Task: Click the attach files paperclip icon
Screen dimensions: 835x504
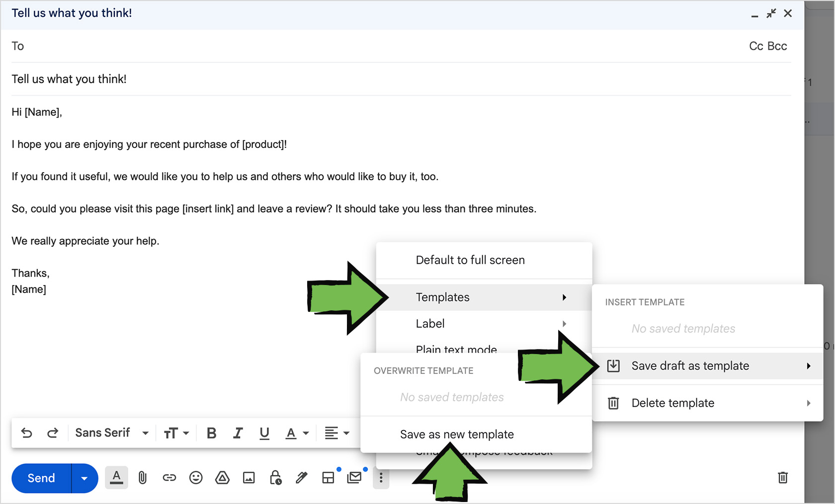Action: [143, 478]
